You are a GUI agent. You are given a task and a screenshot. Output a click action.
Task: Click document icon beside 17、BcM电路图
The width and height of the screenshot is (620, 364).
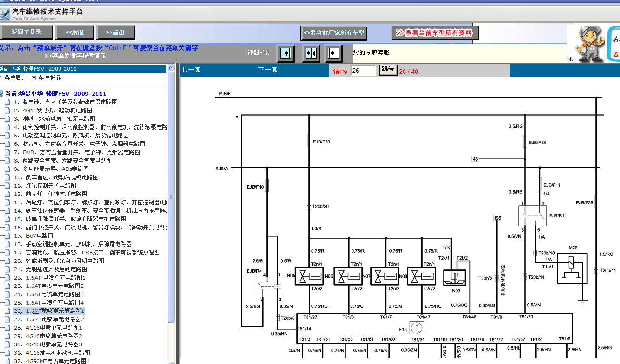(7, 236)
